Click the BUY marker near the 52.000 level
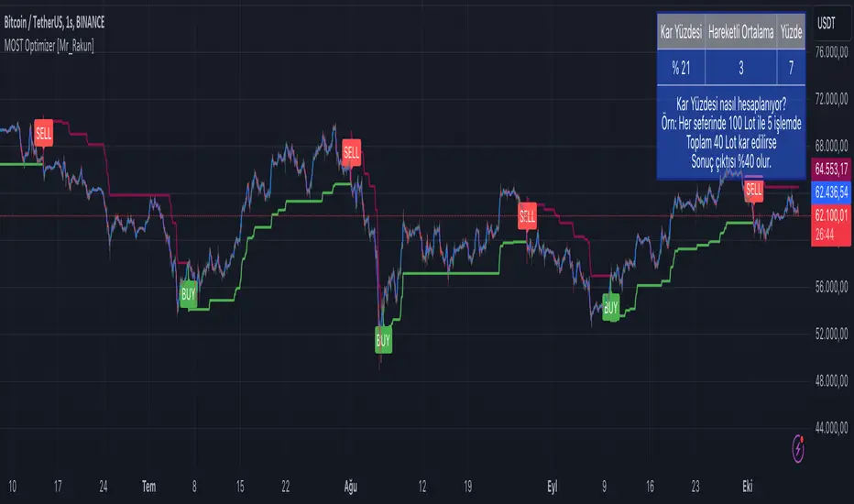 [x=383, y=341]
